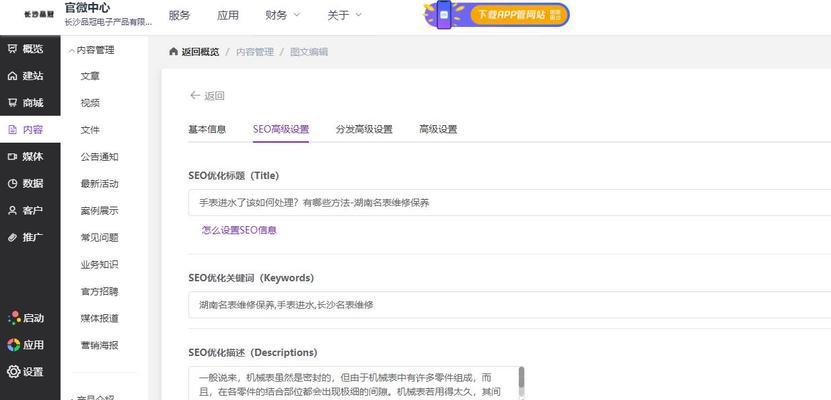Image resolution: width=831 pixels, height=400 pixels.
Task: Click the back arrow next to 返回
Action: tap(195, 96)
